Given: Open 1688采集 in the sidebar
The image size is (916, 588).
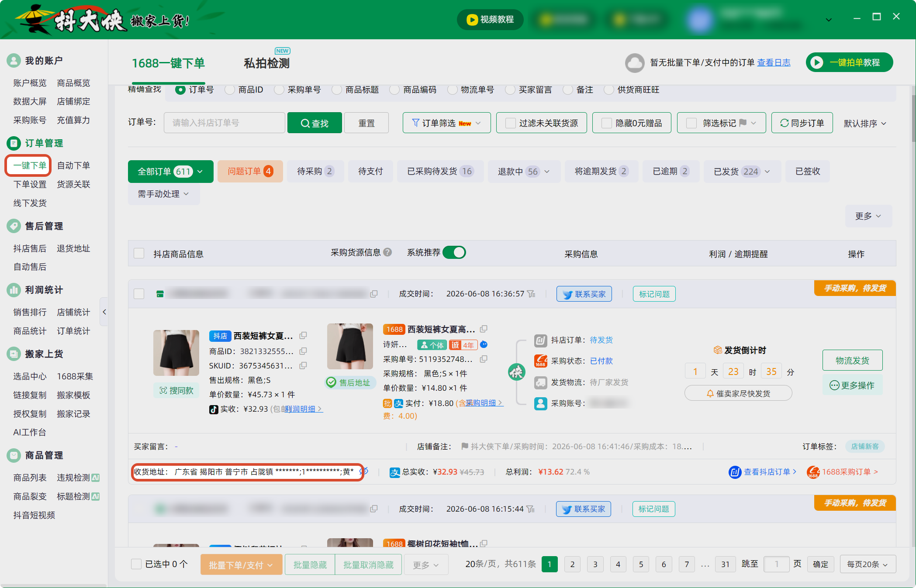Looking at the screenshot, I should pyautogui.click(x=75, y=376).
